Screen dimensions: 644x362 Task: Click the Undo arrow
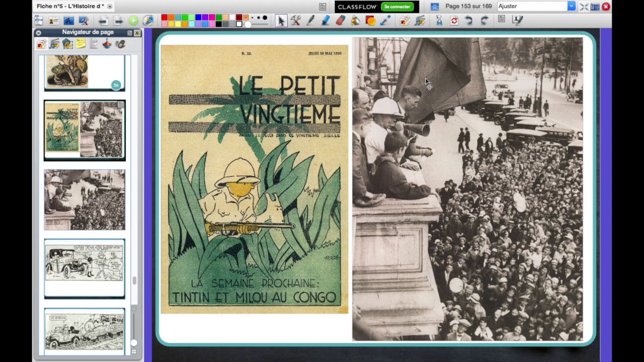tap(469, 21)
